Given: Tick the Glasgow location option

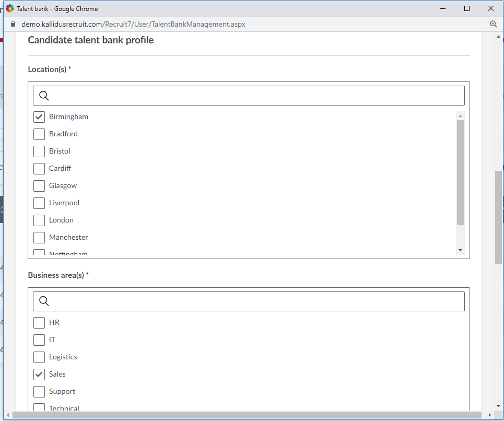Looking at the screenshot, I should [39, 186].
